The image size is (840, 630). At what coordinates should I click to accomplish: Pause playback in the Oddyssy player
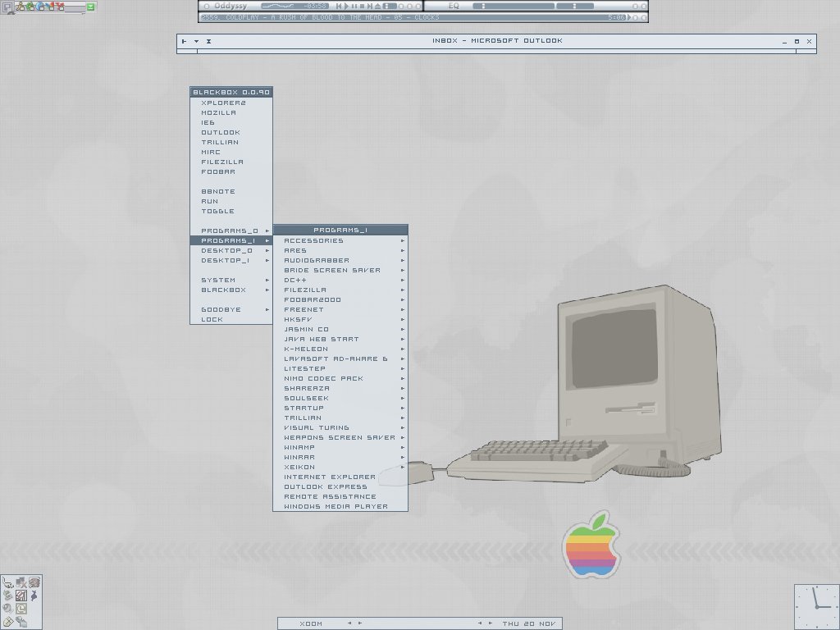pyautogui.click(x=354, y=6)
